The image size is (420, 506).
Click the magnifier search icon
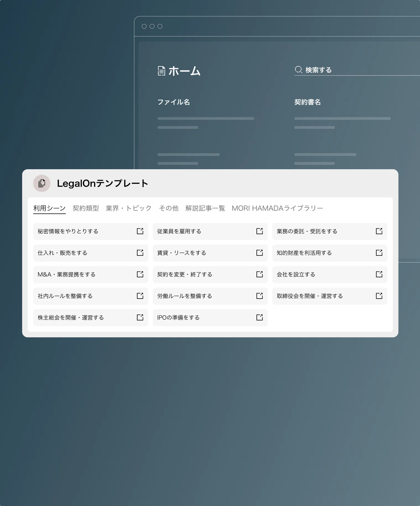[299, 70]
